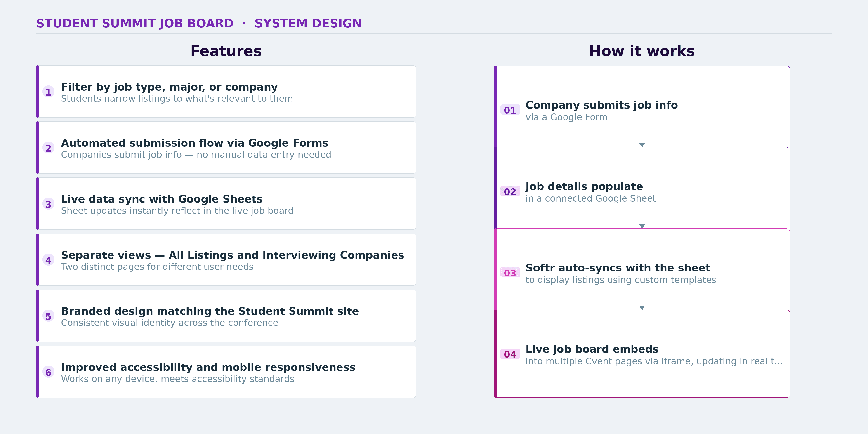The image size is (868, 434).
Task: Click the 01 step badge
Action: pos(510,110)
